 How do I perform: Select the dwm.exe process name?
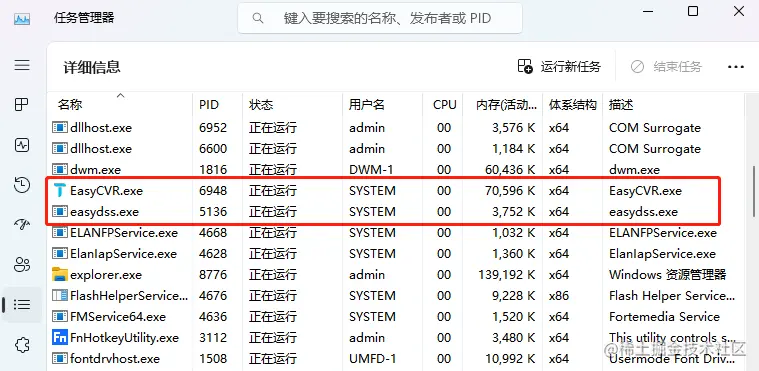tap(95, 170)
